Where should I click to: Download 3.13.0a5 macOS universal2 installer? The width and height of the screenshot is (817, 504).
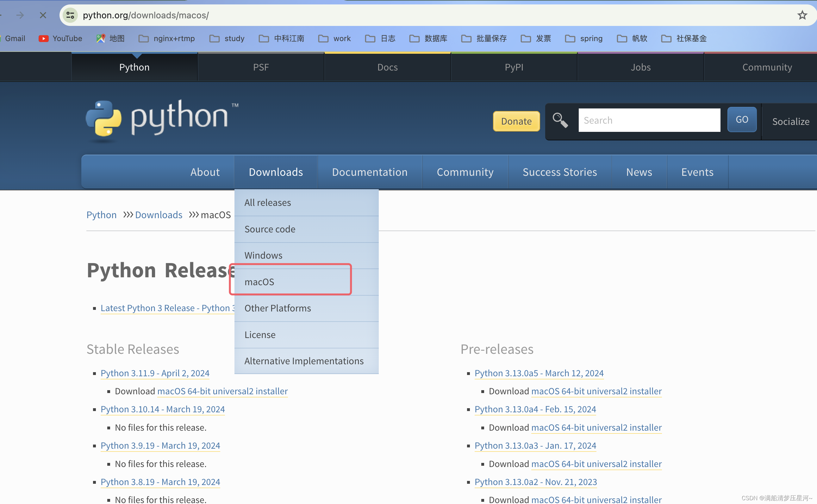tap(596, 391)
